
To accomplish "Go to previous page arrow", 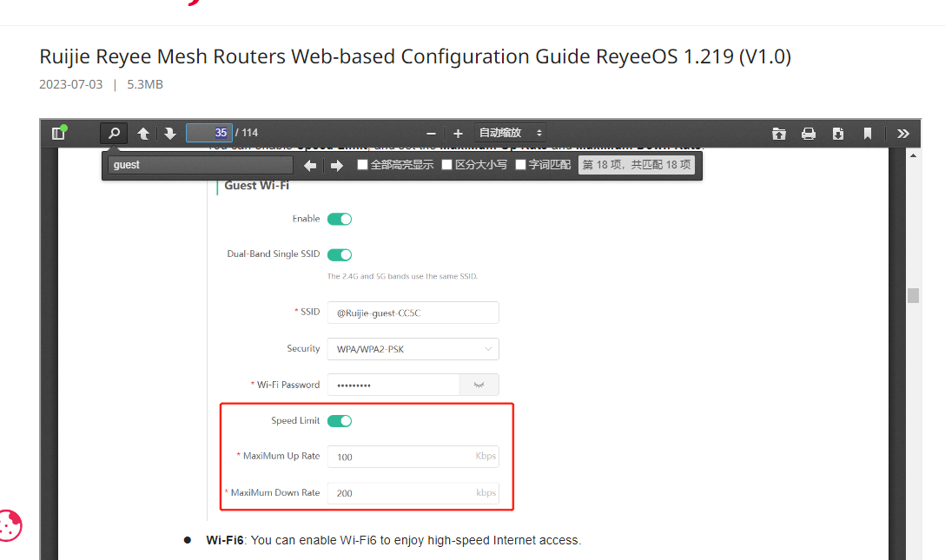I will (143, 133).
